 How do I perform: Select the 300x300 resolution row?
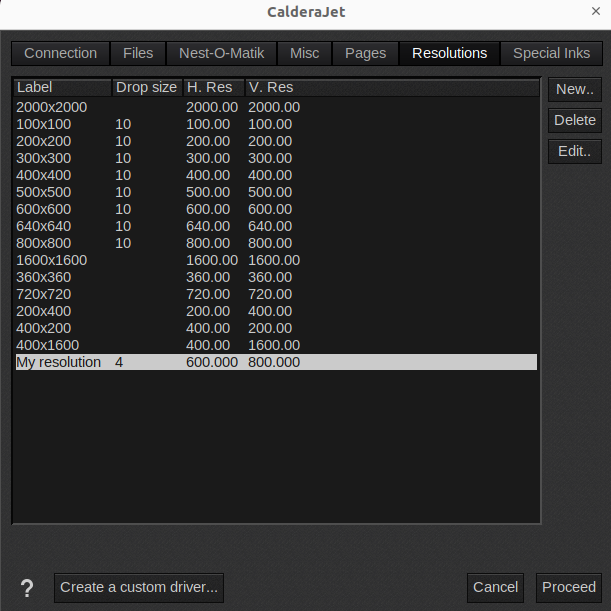[x=276, y=158]
